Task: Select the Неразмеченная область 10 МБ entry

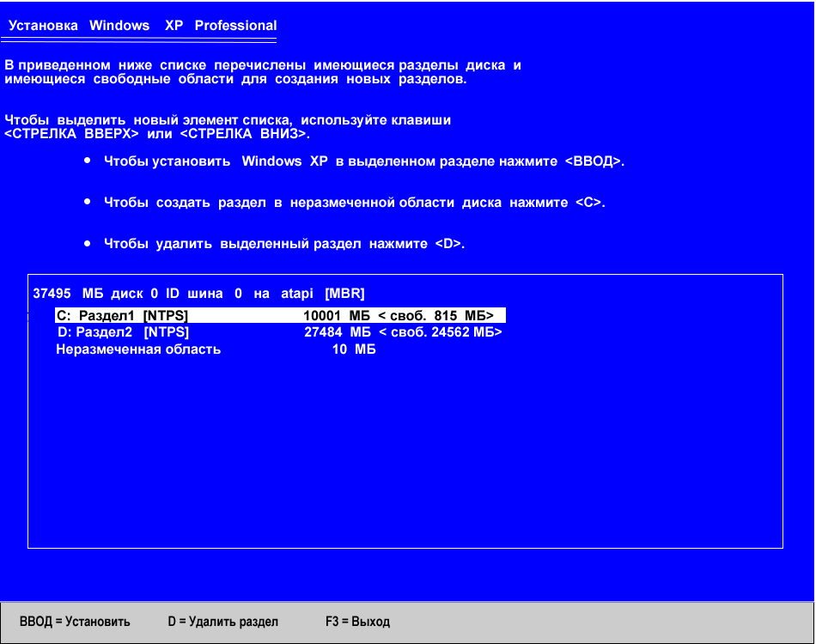Action: coord(216,349)
